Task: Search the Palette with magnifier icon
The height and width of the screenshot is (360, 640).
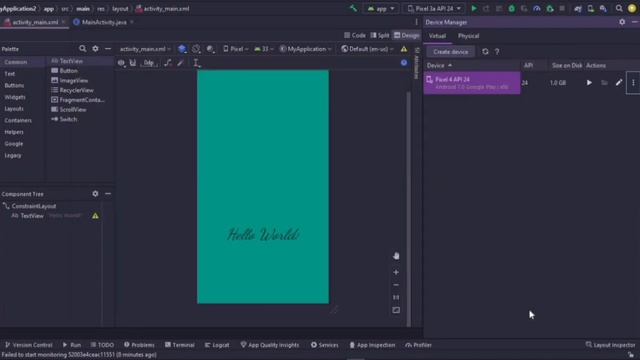Action: click(82, 49)
